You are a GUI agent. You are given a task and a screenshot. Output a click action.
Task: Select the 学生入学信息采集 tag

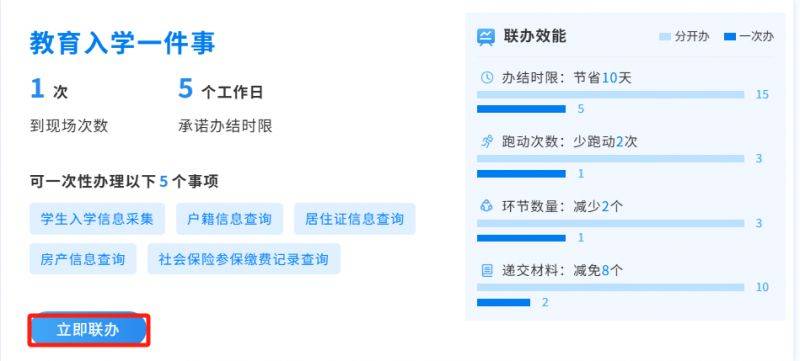tap(97, 219)
